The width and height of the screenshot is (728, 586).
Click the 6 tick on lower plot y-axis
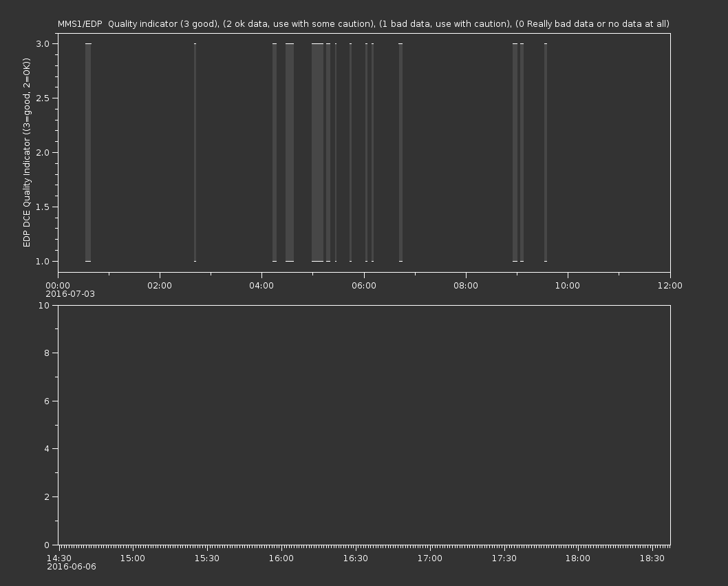coord(47,401)
